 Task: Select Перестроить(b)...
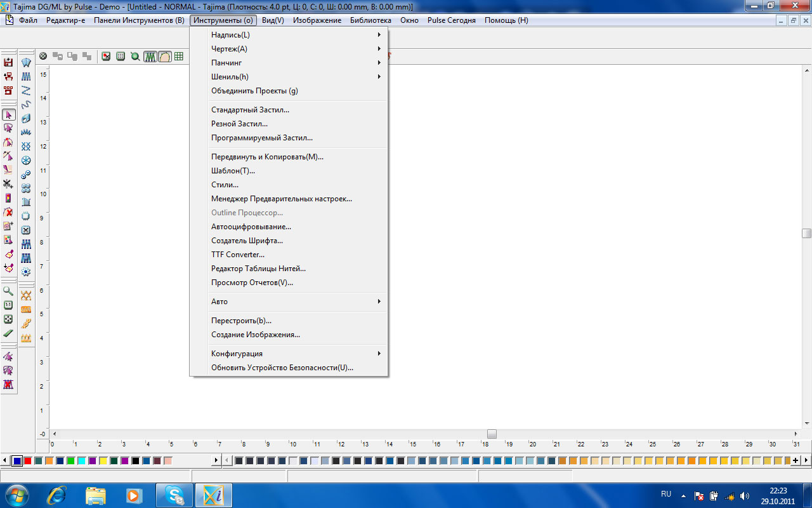coord(289,321)
